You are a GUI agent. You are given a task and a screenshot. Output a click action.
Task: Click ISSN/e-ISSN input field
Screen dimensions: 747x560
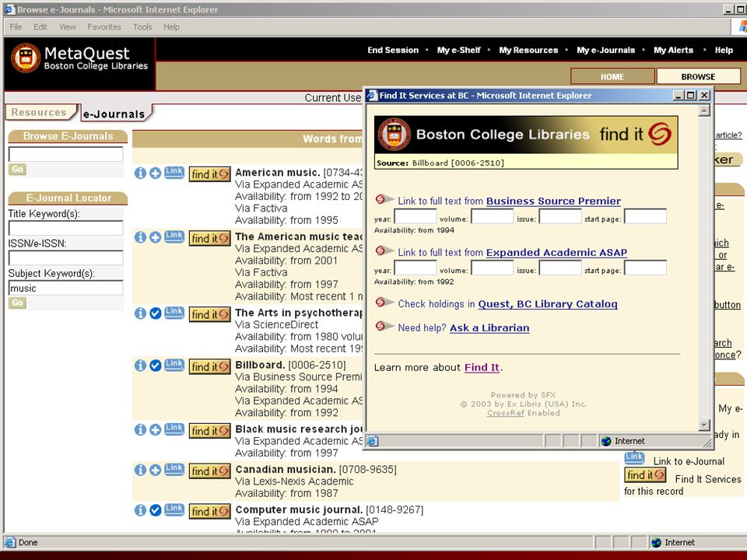click(x=65, y=258)
